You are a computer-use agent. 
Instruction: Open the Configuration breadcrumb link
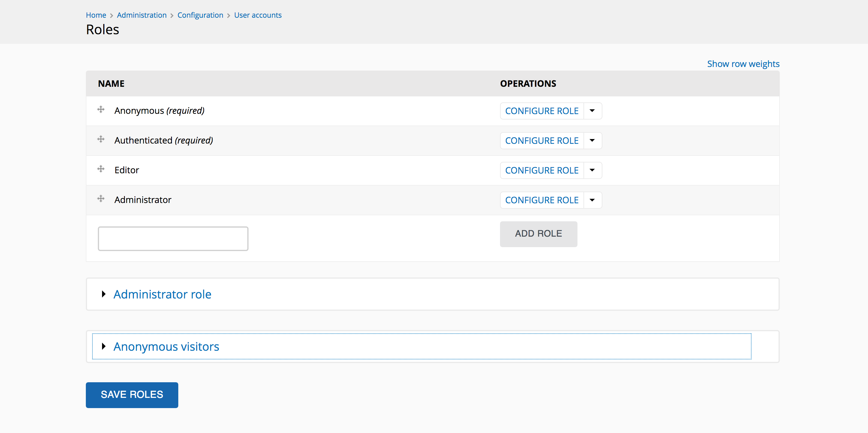point(200,15)
